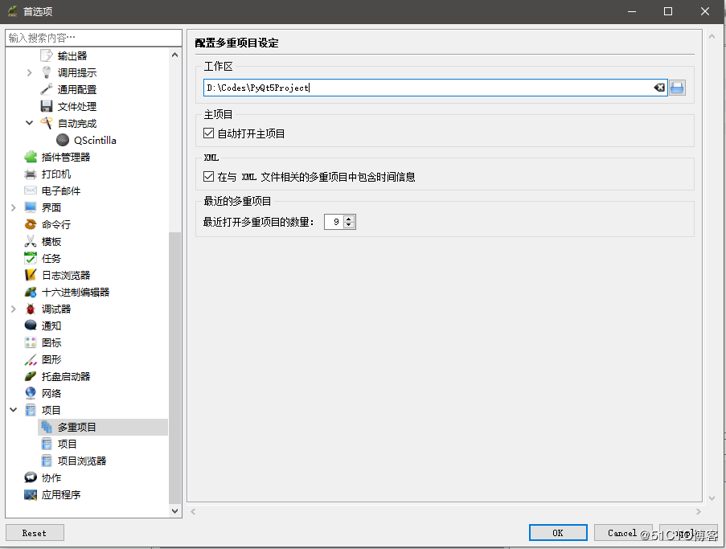The width and height of the screenshot is (726, 549).
Task: Click the 打印机 printer icon
Action: (31, 174)
